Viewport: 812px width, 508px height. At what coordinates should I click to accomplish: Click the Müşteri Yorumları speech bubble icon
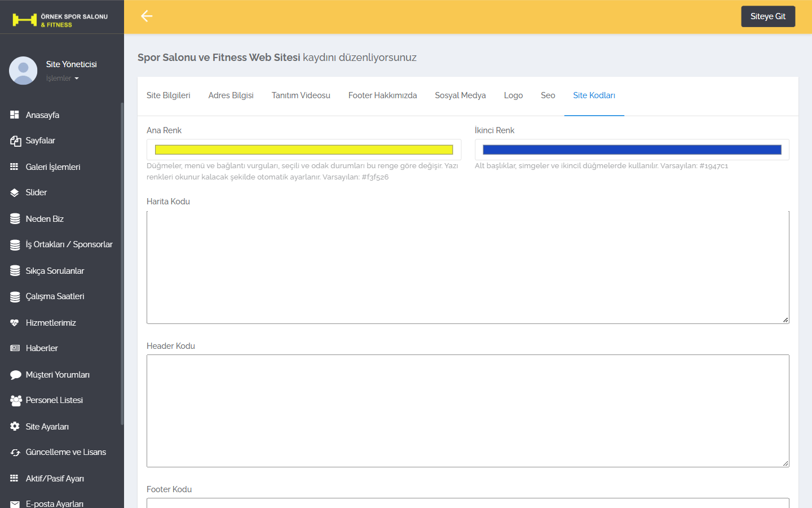point(15,375)
